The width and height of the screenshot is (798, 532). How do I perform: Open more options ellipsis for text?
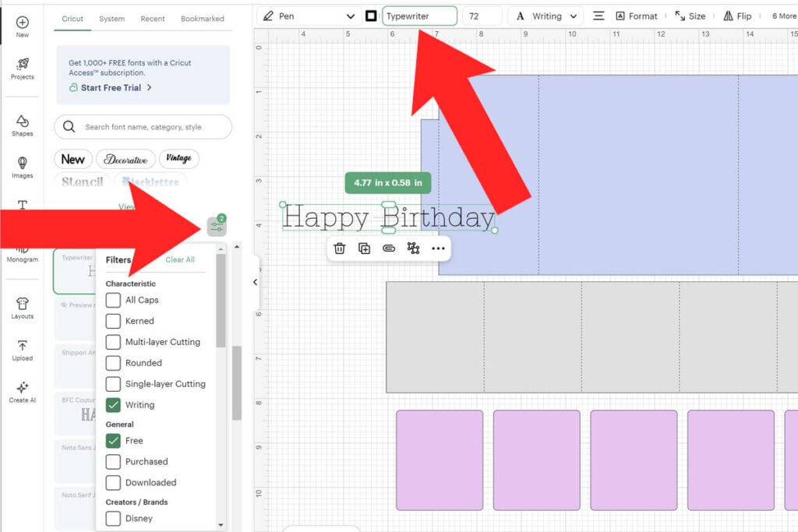click(x=438, y=248)
